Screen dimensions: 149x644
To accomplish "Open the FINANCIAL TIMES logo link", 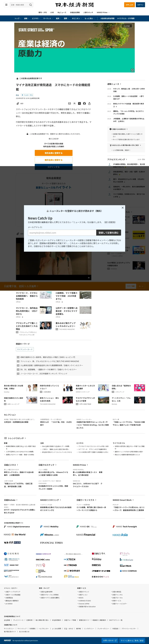I will [x=51, y=543].
